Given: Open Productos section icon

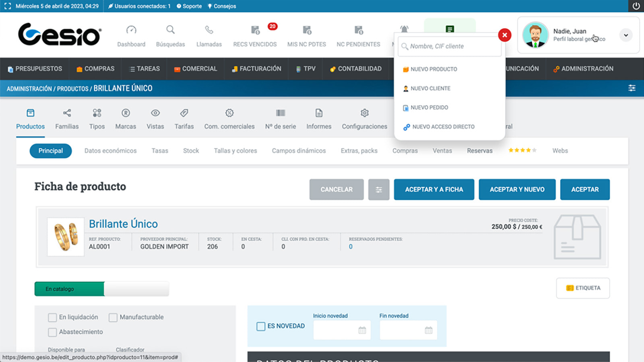Looking at the screenshot, I should [x=31, y=113].
